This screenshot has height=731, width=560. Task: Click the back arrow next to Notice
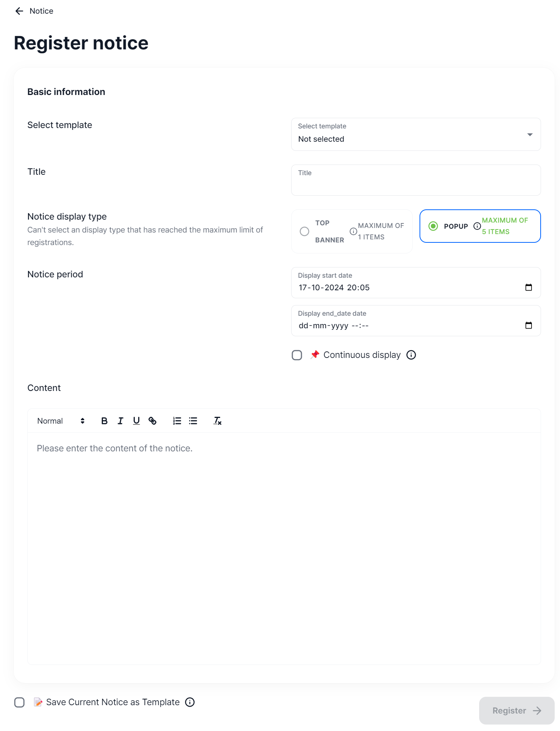[x=19, y=11]
